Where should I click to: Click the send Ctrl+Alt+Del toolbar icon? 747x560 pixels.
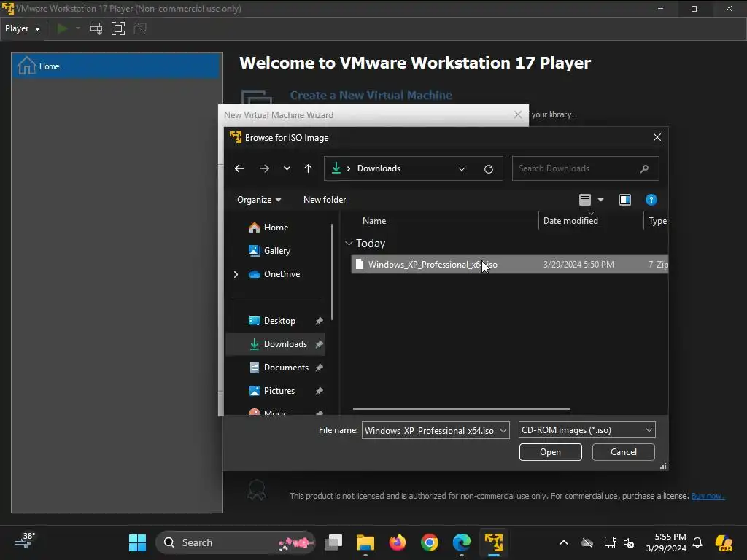96,28
